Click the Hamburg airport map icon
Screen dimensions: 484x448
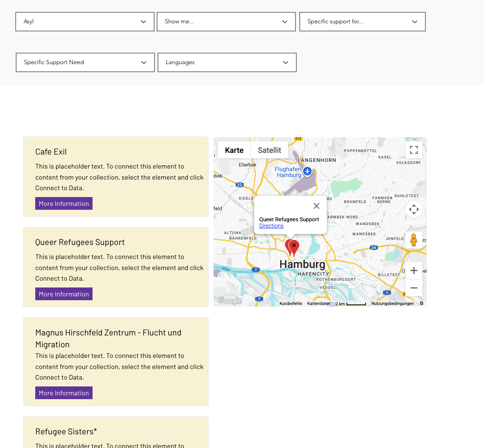307,172
